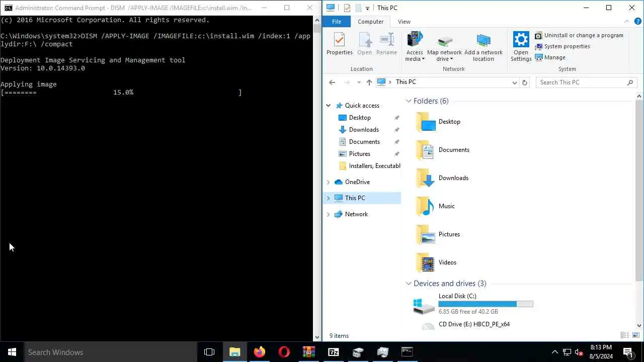
Task: Open Command Prompt system menu icon
Action: click(x=8, y=8)
